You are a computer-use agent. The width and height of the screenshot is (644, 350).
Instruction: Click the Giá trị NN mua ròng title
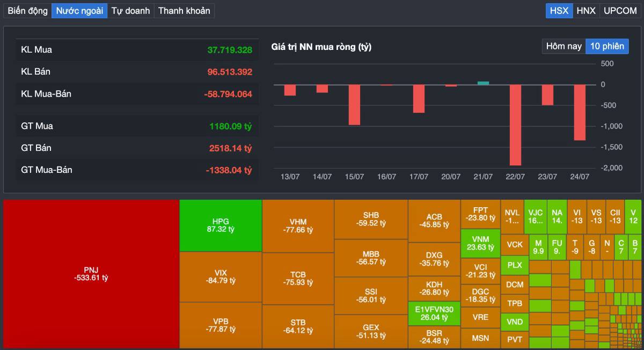(321, 47)
